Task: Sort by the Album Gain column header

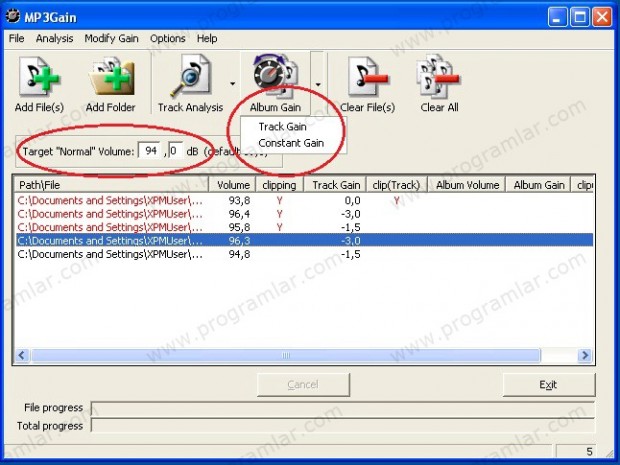Action: pos(539,185)
